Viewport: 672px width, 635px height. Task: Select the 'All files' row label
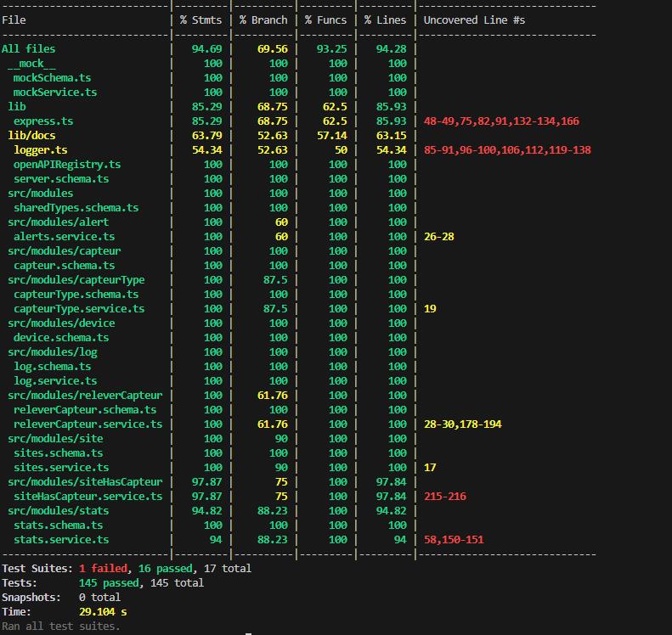28,48
